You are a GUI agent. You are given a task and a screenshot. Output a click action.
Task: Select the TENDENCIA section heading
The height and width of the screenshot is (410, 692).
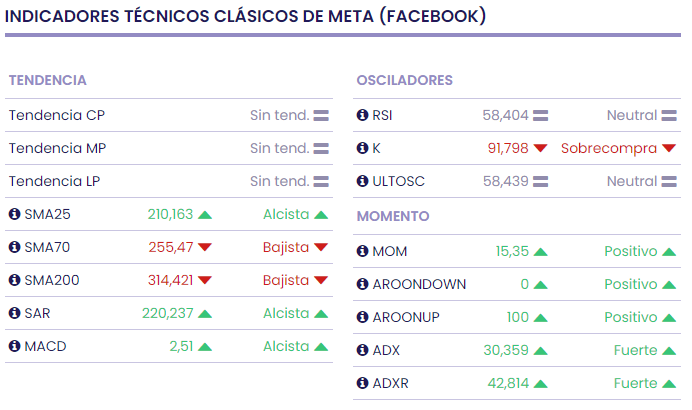pos(47,80)
